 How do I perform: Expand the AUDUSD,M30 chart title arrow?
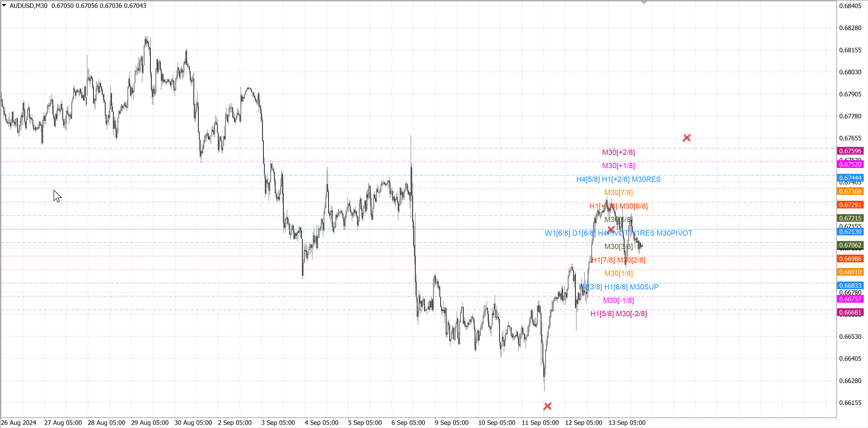4,5
